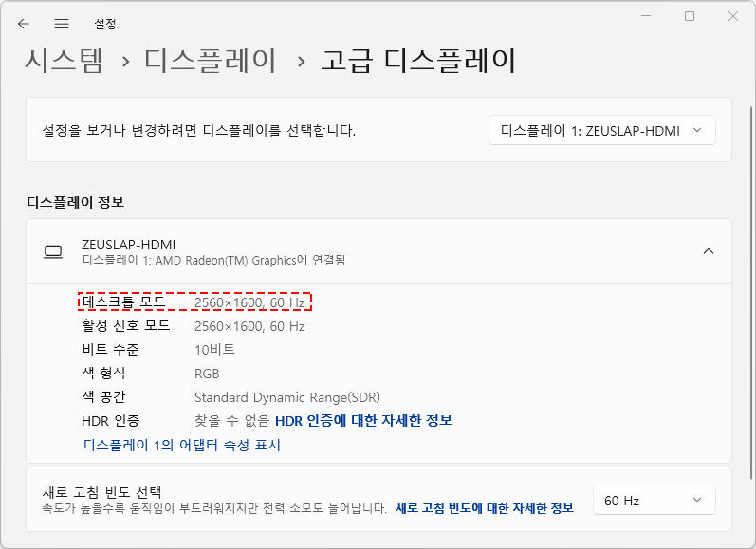Click the 활성 신호 모드 label

coord(126,326)
